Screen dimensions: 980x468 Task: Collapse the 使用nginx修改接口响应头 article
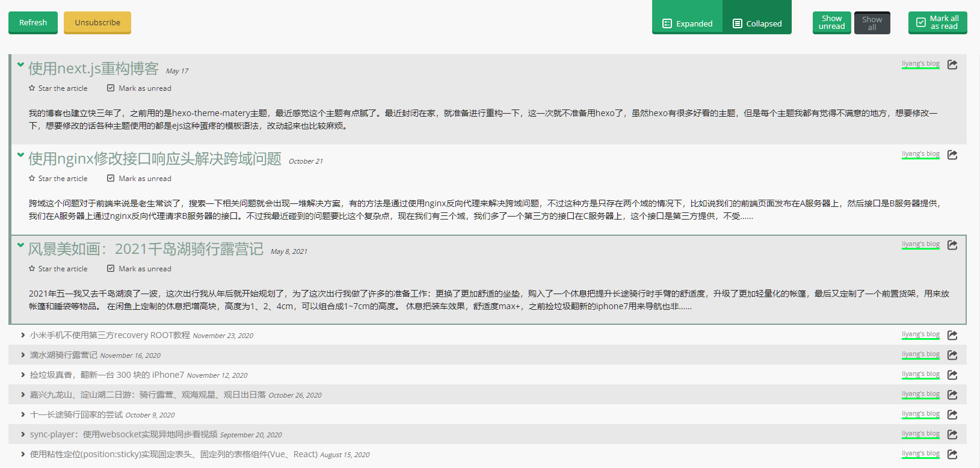tap(20, 155)
